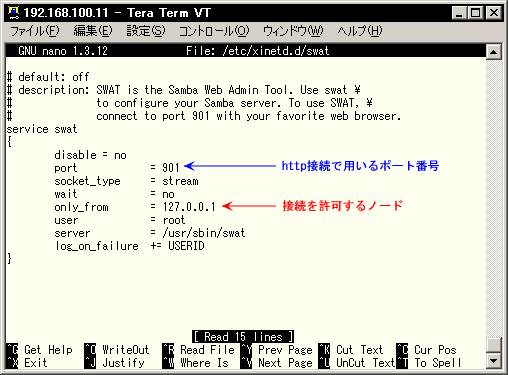Open the コントロール(O) menu

click(214, 31)
